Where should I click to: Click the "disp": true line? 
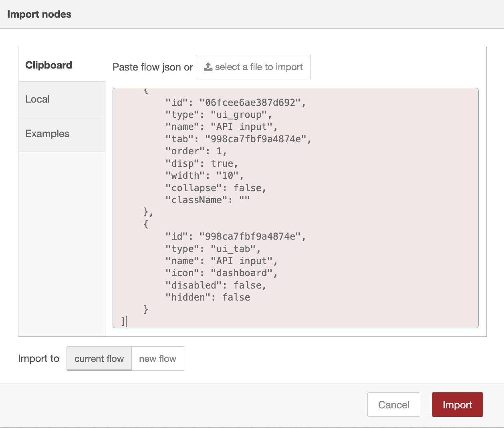pos(202,164)
